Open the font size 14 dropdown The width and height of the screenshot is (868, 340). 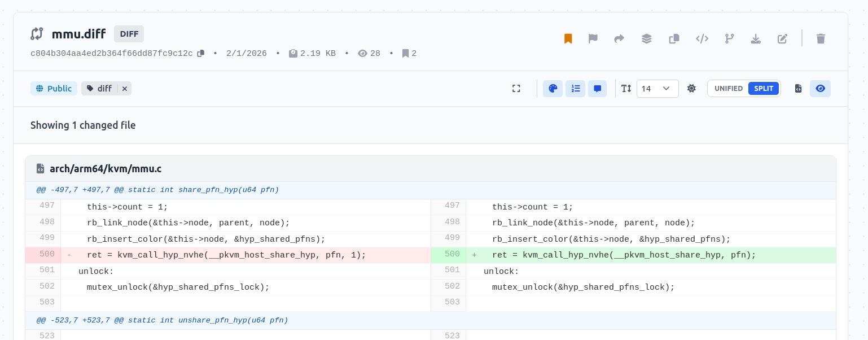coord(657,89)
